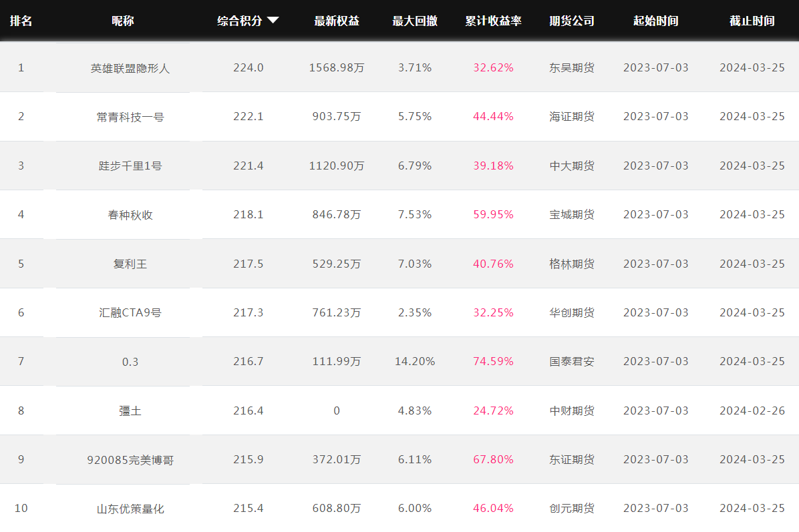Open nickname 山东优策量化
The height and width of the screenshot is (532, 799).
pyautogui.click(x=130, y=509)
